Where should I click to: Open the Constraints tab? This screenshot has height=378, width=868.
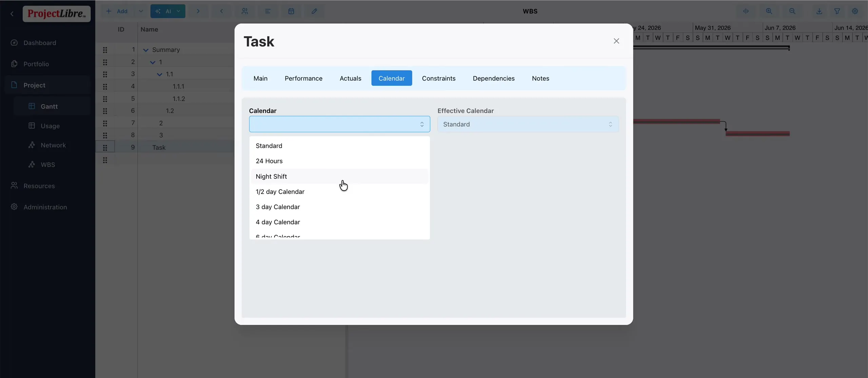click(x=439, y=78)
